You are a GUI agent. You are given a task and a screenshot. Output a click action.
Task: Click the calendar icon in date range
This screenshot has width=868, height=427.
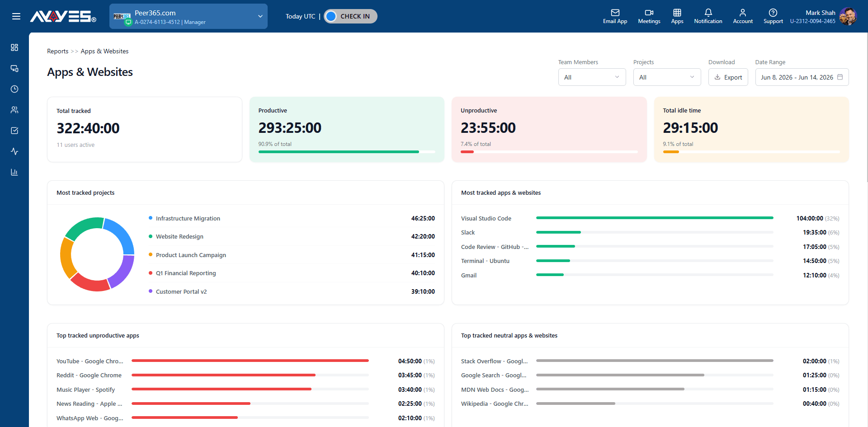click(840, 77)
